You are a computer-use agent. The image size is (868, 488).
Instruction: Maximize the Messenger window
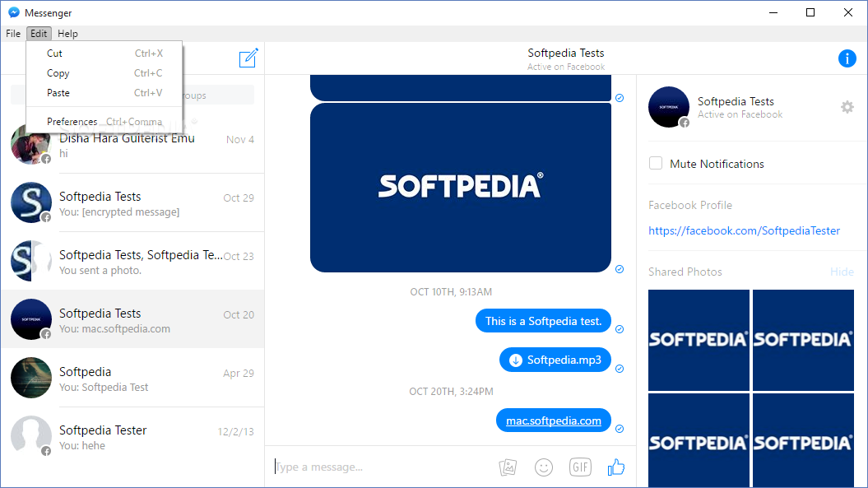[810, 12]
